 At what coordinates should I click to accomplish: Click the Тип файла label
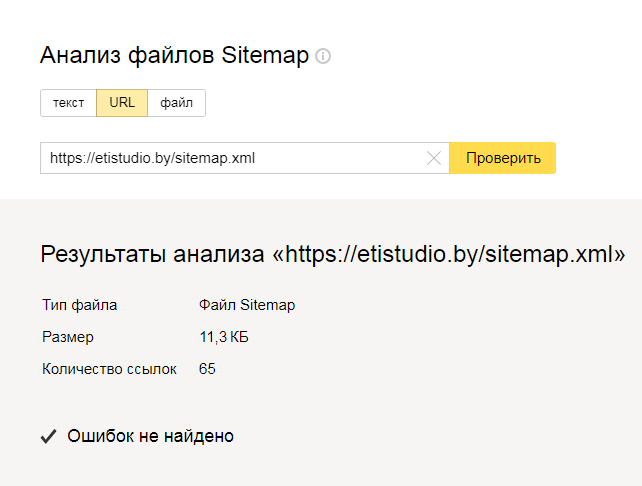(x=80, y=305)
